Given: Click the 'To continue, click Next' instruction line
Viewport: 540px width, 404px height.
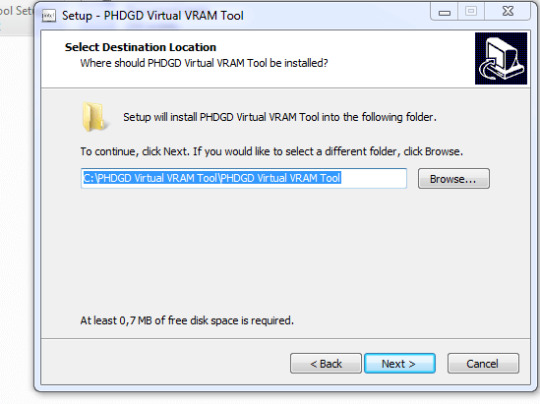Looking at the screenshot, I should pos(271,152).
